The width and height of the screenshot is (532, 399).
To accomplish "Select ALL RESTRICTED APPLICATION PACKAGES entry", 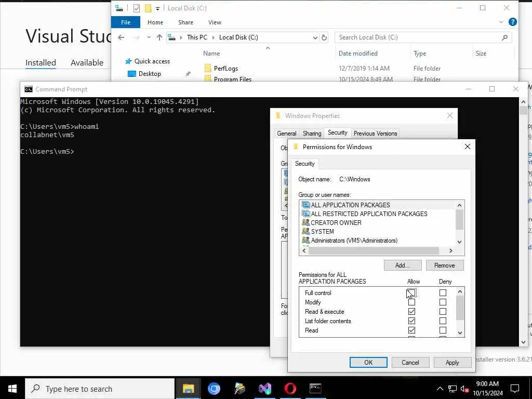I will (x=369, y=214).
